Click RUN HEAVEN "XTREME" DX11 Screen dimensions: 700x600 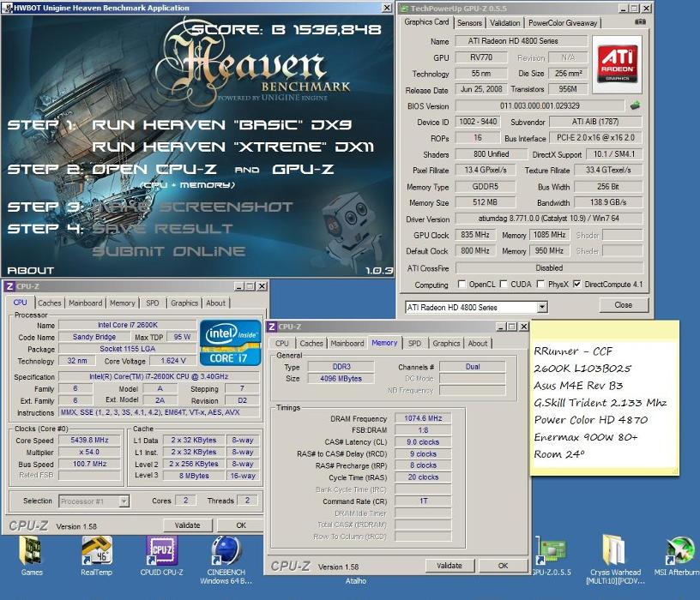[232, 147]
